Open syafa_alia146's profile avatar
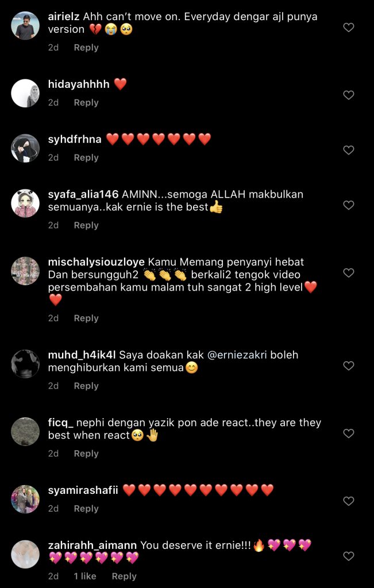Screen dimensions: 374x588 tap(25, 203)
